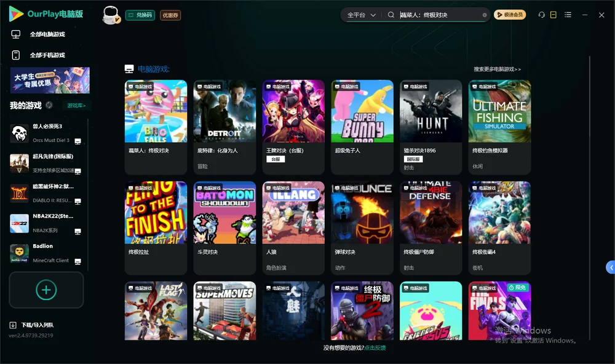
Task: Focus the search input field
Action: (440, 15)
